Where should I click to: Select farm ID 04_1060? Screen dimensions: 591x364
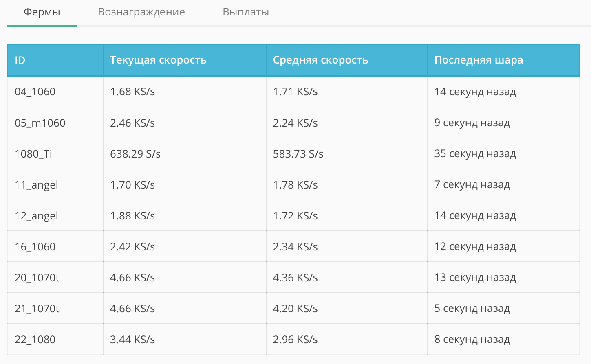(x=35, y=92)
